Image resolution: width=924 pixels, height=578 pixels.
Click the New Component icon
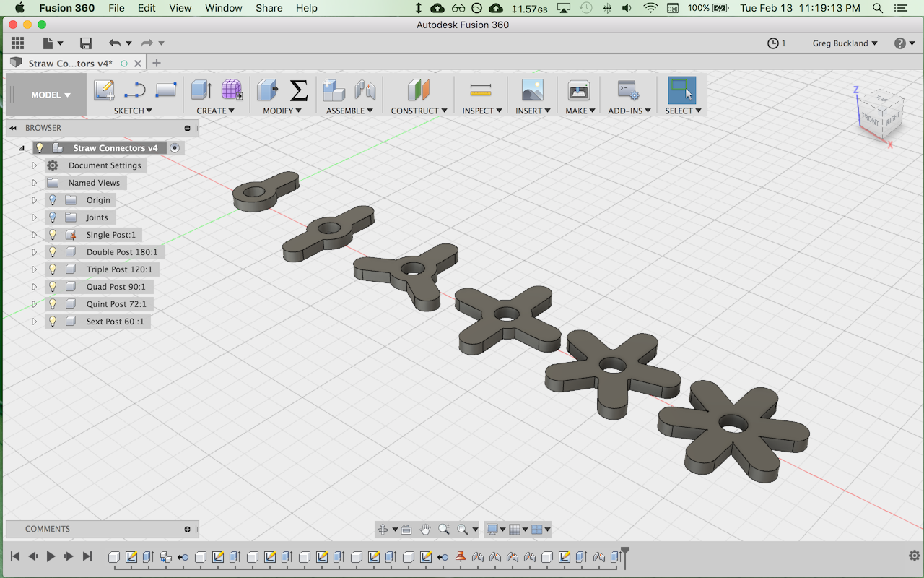coord(334,90)
